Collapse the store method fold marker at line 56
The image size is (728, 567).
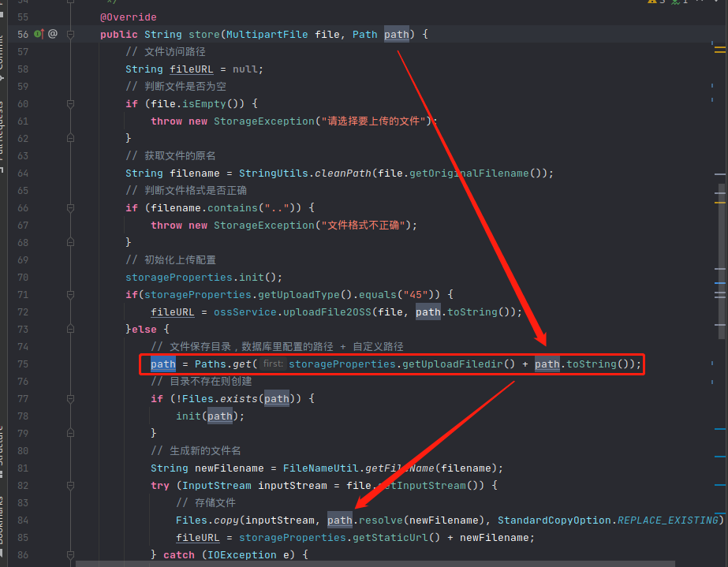[x=70, y=35]
